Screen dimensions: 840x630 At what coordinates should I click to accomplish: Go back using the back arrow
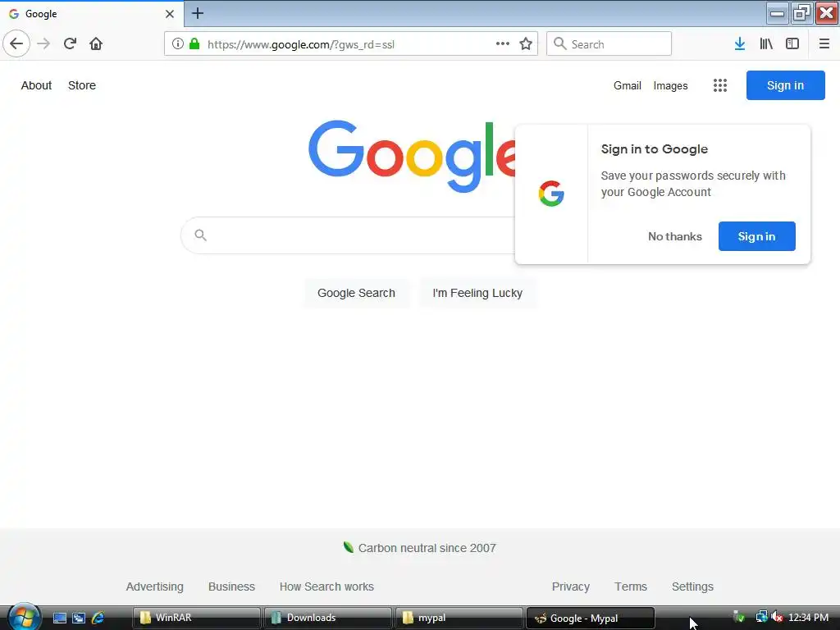click(x=16, y=44)
